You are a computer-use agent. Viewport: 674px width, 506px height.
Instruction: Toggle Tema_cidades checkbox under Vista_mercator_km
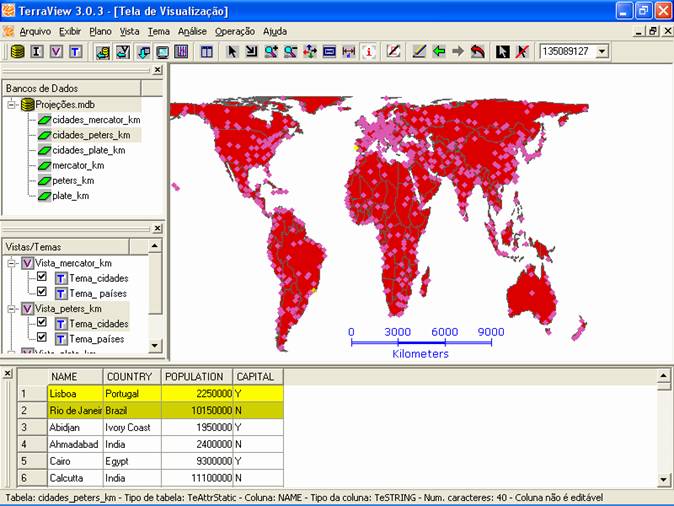point(42,276)
